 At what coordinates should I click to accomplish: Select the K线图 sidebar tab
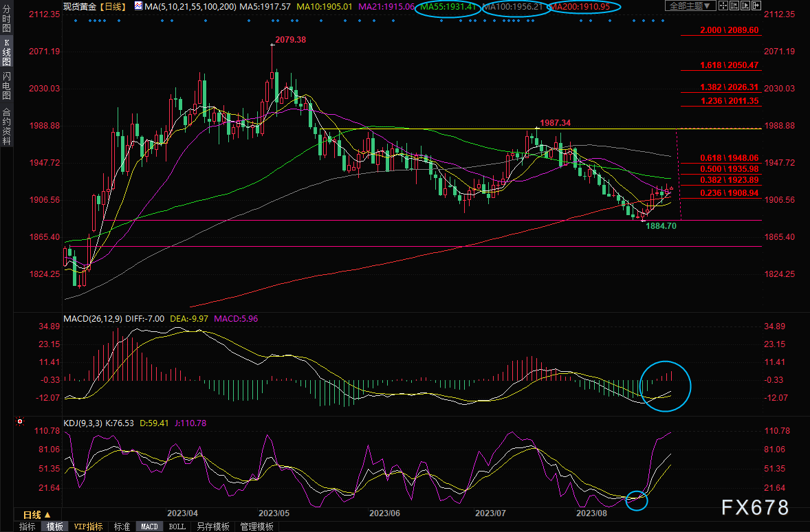6,52
